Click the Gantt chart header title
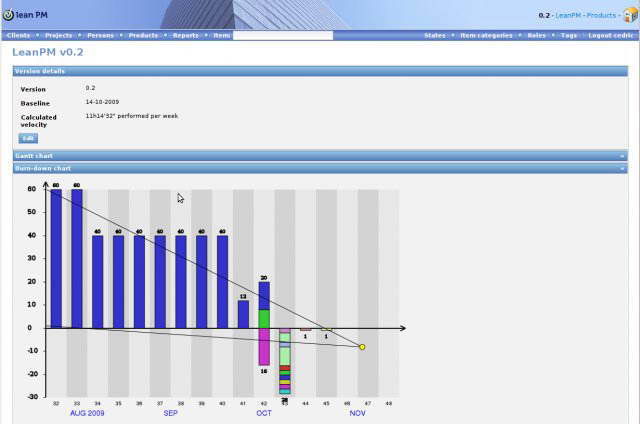Viewport: 640px width, 424px height. tap(34, 156)
